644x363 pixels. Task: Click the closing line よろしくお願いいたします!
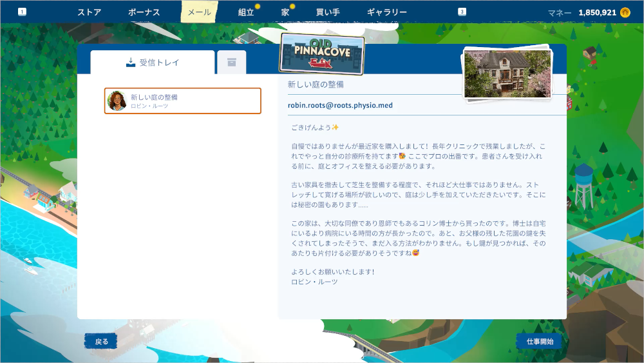(333, 271)
